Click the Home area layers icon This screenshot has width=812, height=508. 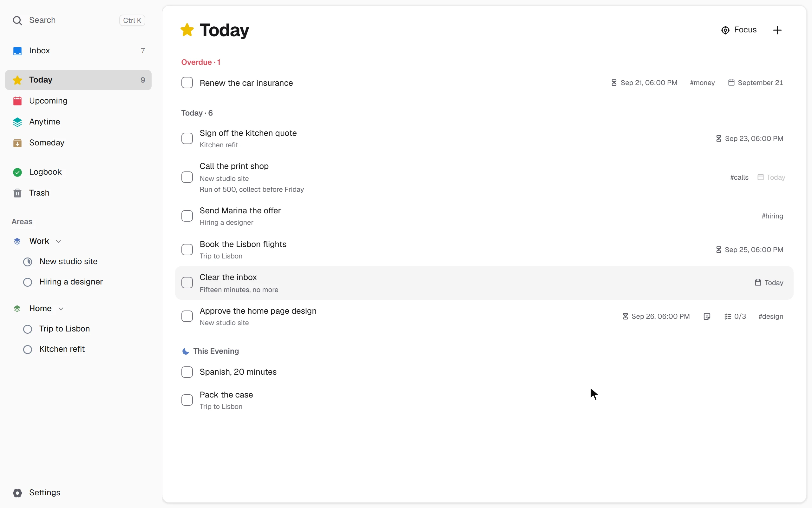pos(17,308)
